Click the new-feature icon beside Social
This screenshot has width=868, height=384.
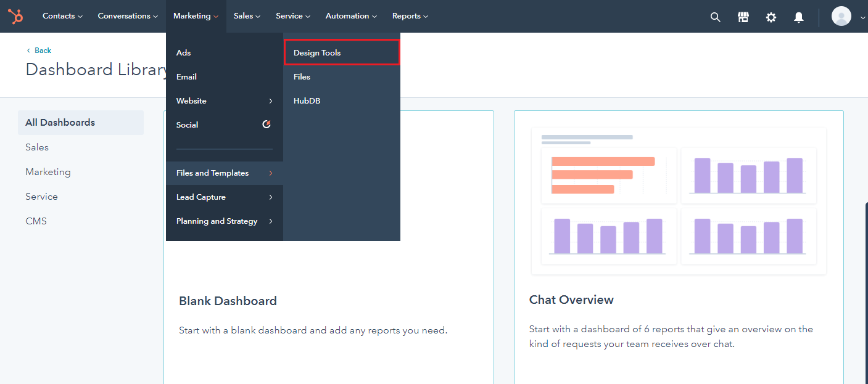coord(266,124)
